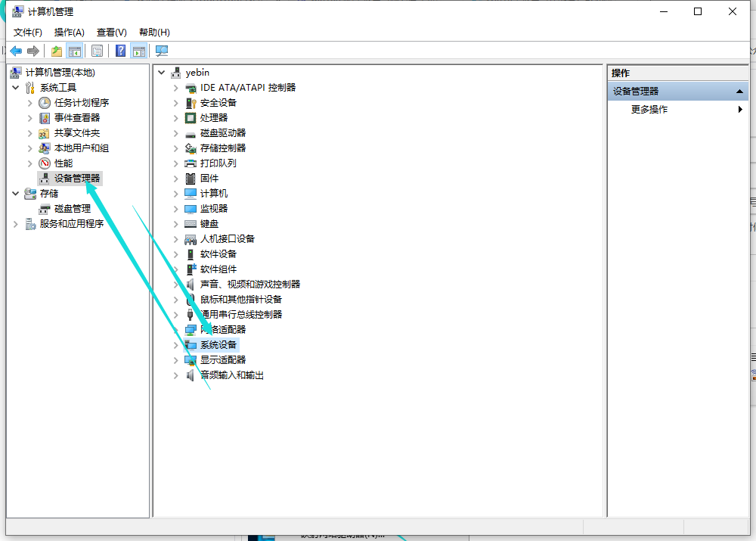Screen dimensions: 756x541
Task: Expand the 处理器 node arrow
Action: point(176,118)
